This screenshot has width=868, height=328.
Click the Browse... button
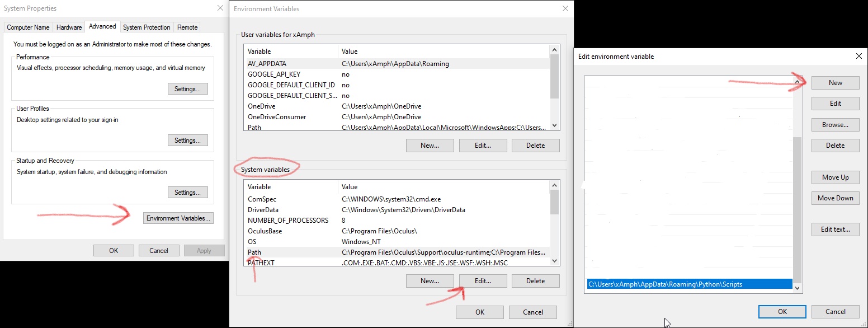click(x=836, y=125)
